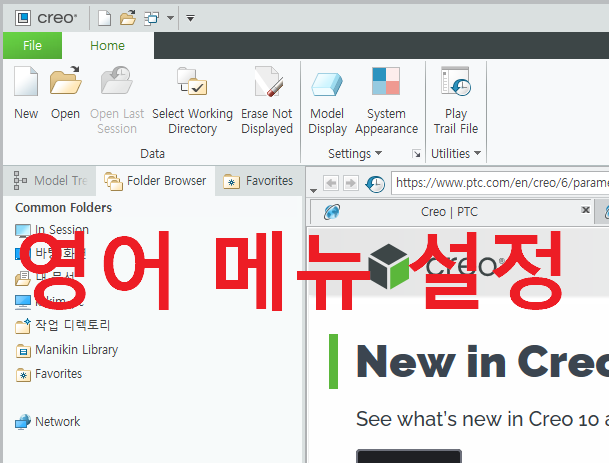Switch to Model Tree tab
Viewport: 609px width, 463px height.
pyautogui.click(x=50, y=181)
